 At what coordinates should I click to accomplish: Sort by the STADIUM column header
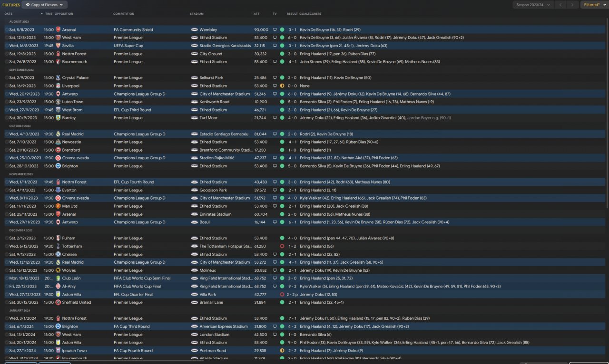tap(196, 14)
